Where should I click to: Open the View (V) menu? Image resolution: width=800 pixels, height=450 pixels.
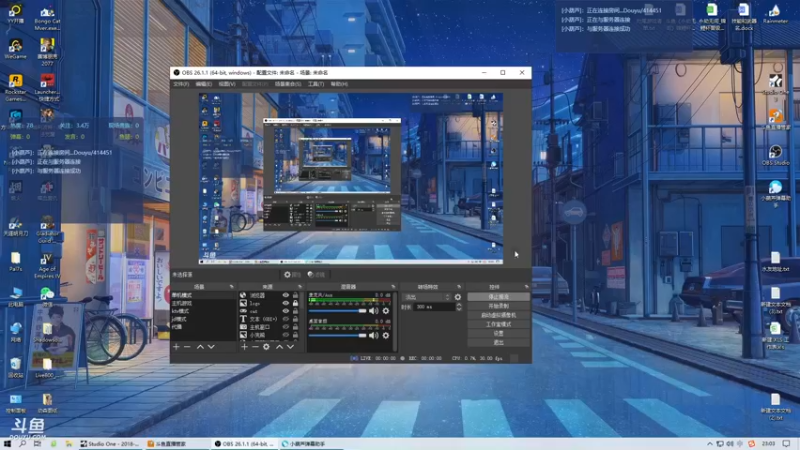pos(227,84)
